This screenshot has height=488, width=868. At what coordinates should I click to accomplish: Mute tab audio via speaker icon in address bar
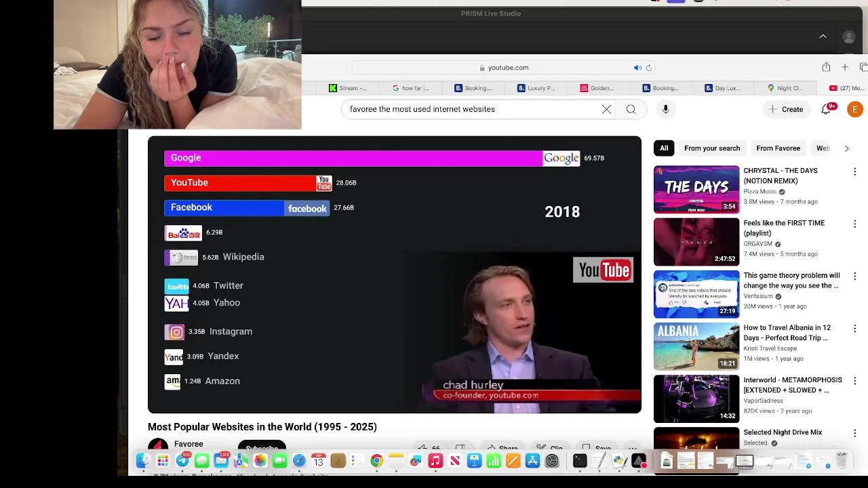(x=637, y=68)
